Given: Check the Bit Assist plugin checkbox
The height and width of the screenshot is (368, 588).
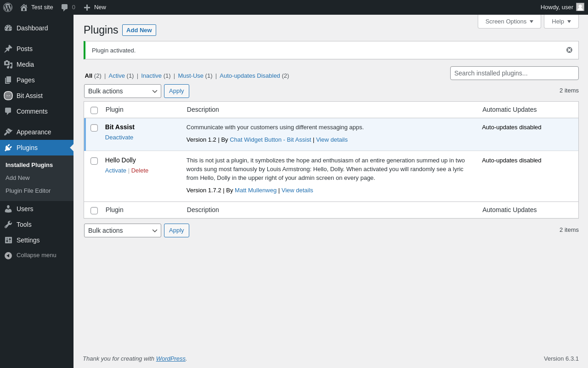Looking at the screenshot, I should [x=94, y=128].
